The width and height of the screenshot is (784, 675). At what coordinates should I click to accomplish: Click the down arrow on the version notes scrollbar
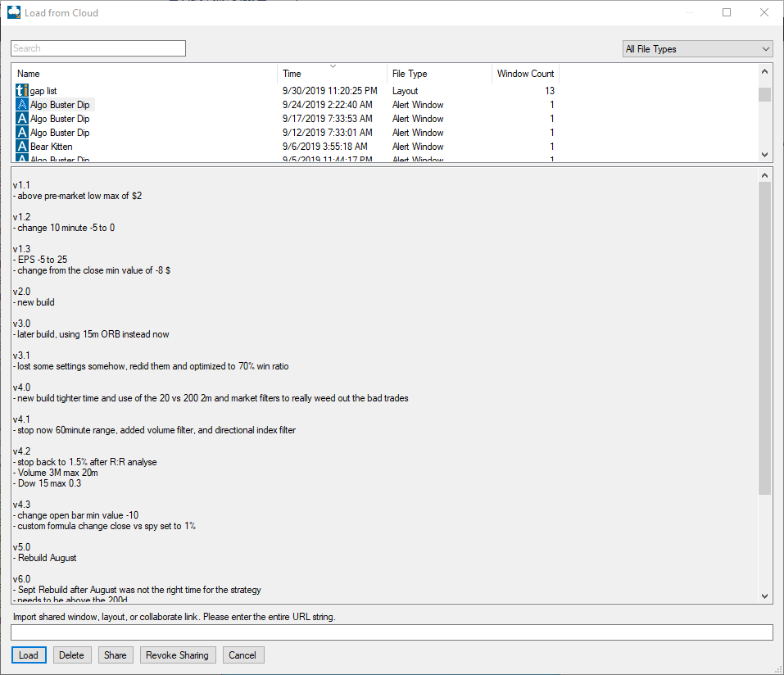coord(764,596)
